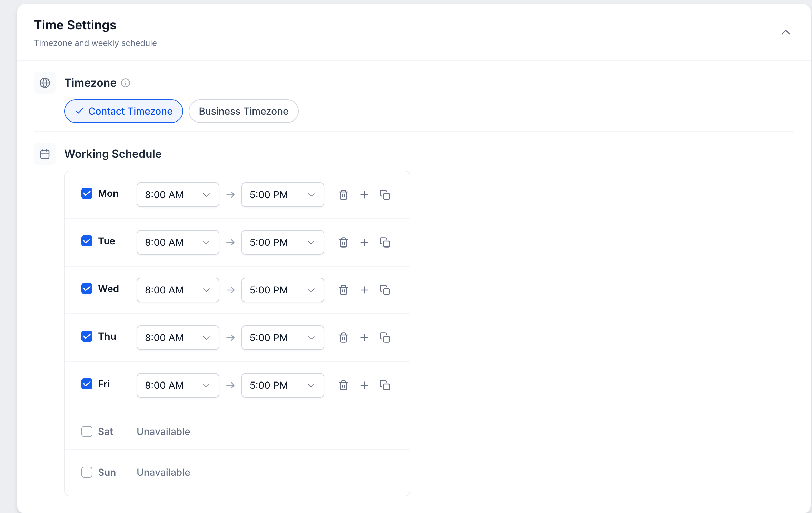The width and height of the screenshot is (812, 513).
Task: Uncheck the Tue checkbox
Action: tap(87, 241)
